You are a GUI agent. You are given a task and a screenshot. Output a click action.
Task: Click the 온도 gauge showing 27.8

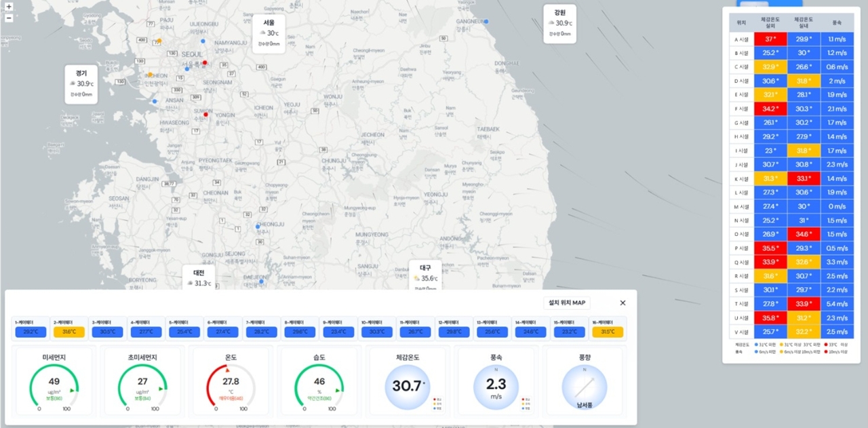point(231,381)
